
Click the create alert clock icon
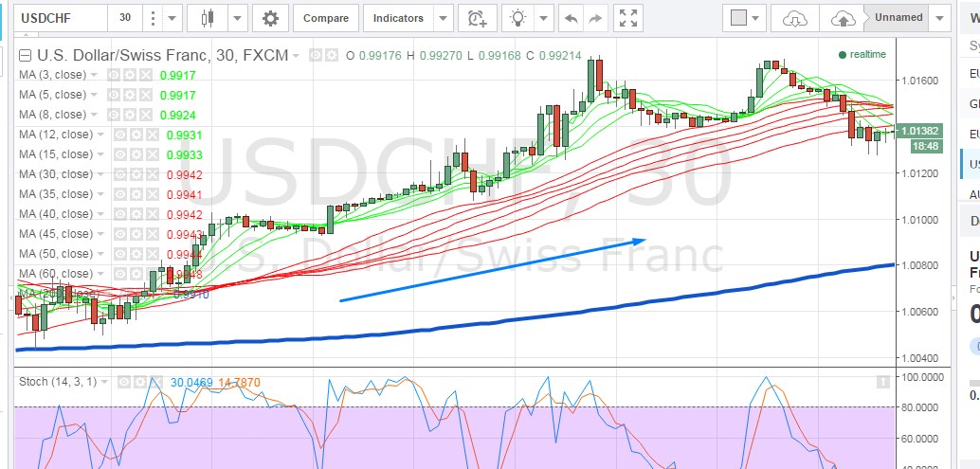pyautogui.click(x=477, y=18)
